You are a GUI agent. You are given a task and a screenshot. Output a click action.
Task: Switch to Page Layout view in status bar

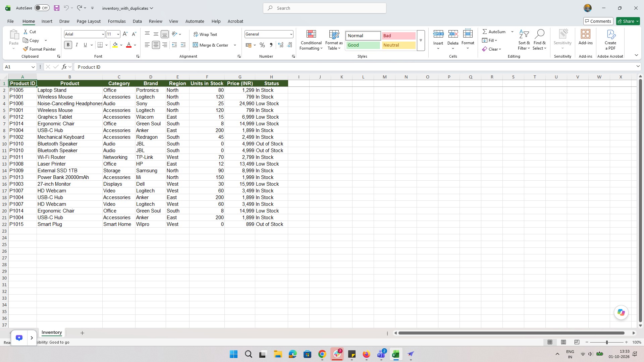click(563, 342)
